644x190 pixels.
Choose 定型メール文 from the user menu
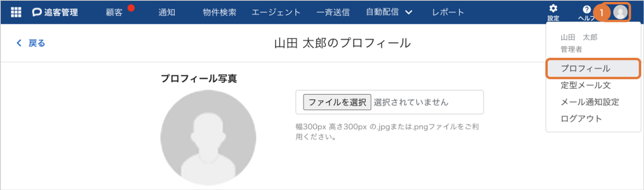(586, 85)
